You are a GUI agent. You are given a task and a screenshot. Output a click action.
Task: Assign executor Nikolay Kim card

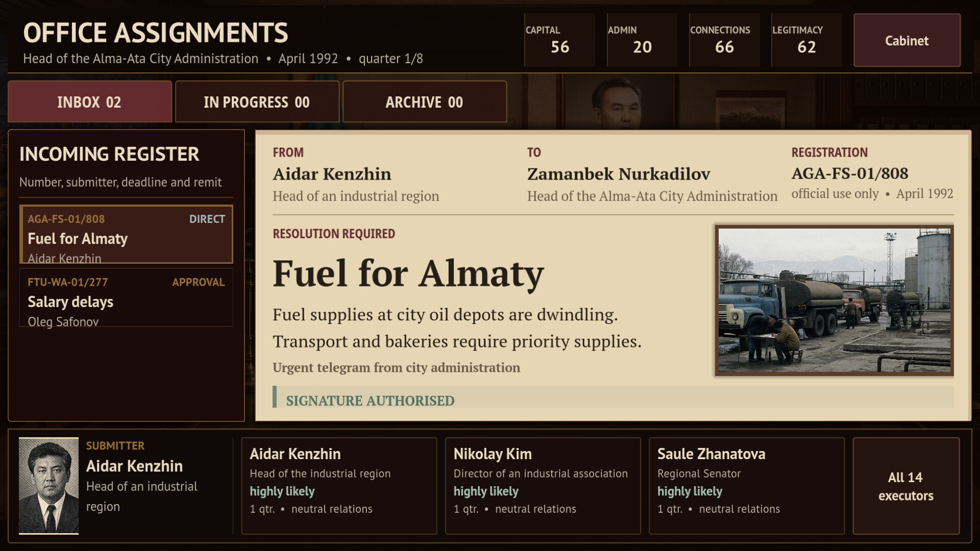543,486
